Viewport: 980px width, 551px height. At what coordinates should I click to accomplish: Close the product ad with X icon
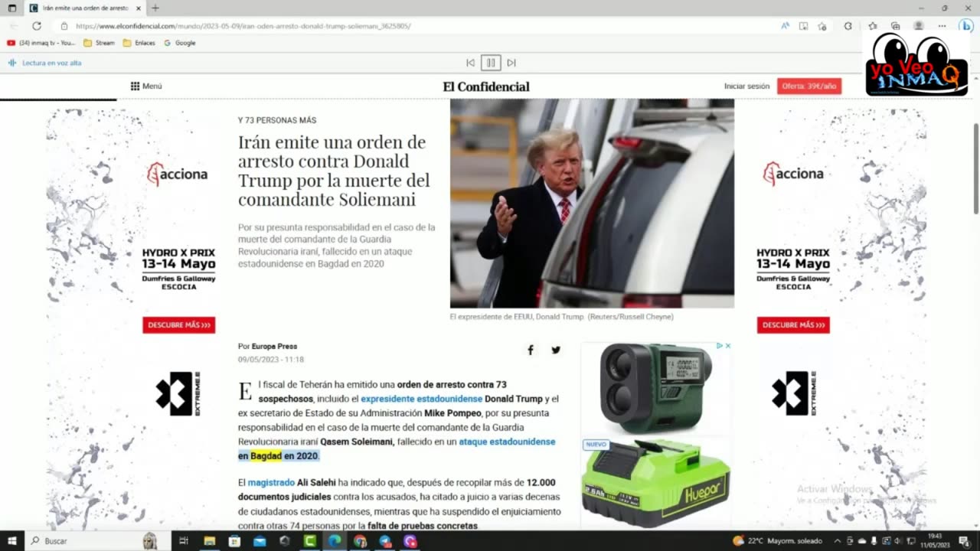727,346
